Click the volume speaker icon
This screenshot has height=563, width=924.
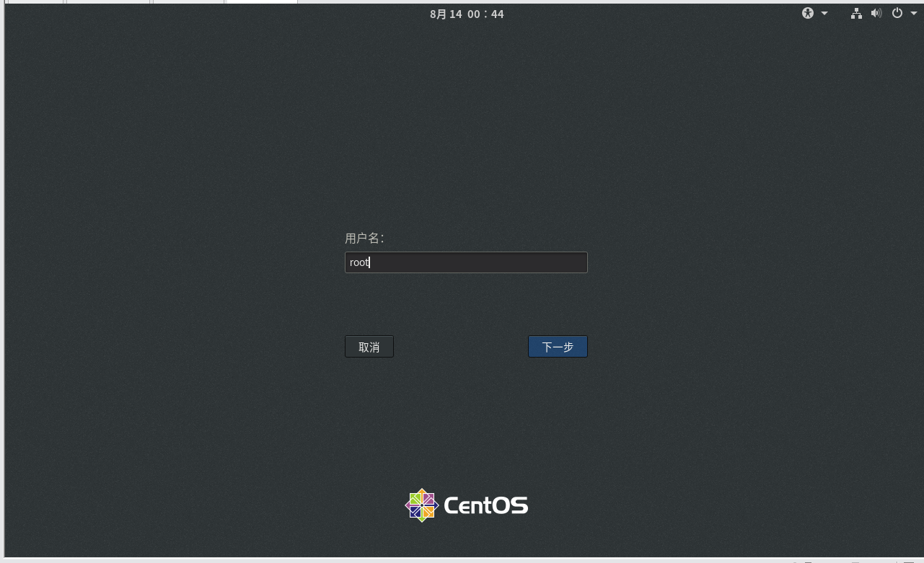coord(876,13)
